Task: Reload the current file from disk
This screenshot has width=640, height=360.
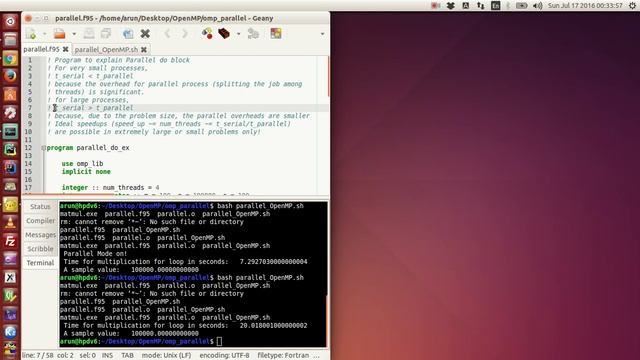Action: [128, 34]
